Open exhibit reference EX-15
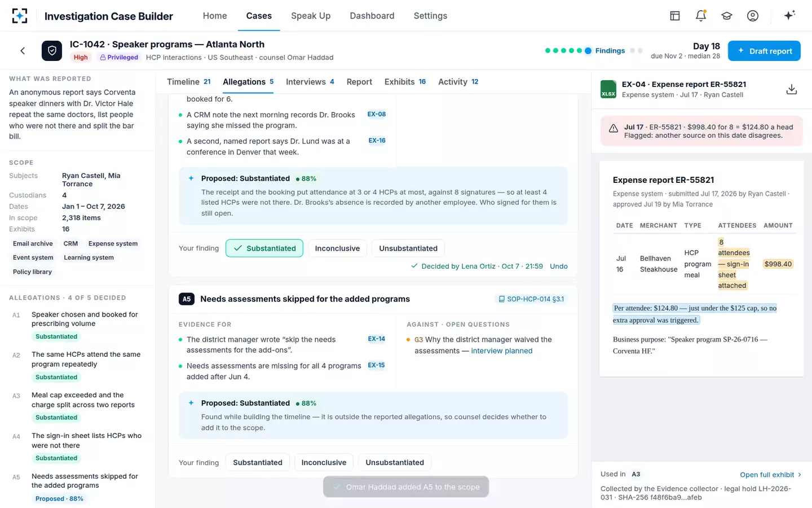Viewport: 812px width, 508px height. [377, 365]
